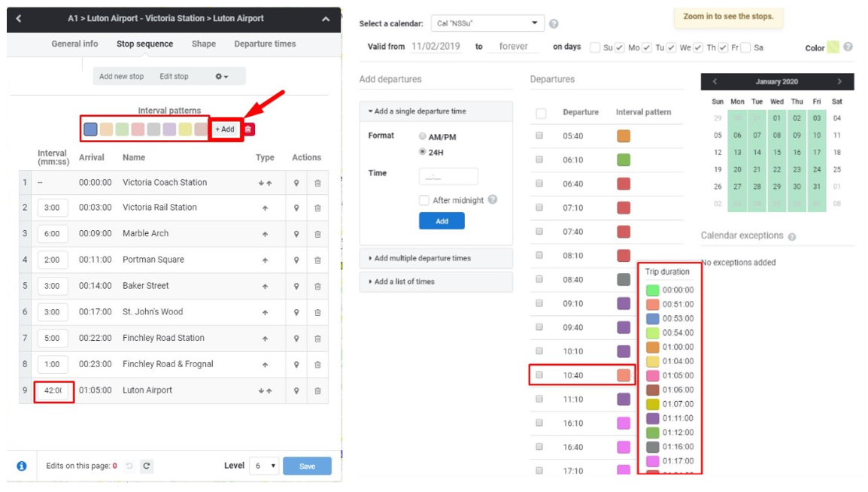Open the Level dropdown
Image resolution: width=868 pixels, height=492 pixels.
click(x=265, y=466)
